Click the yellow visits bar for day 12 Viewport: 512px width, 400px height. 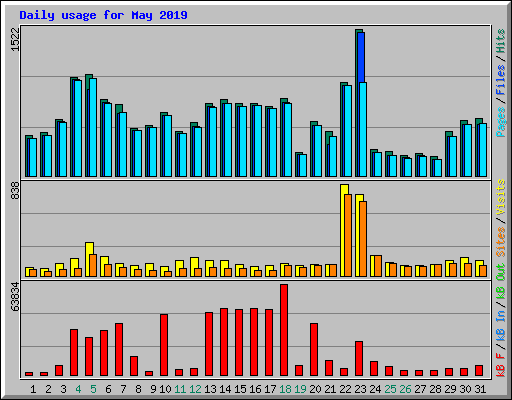coord(193,267)
